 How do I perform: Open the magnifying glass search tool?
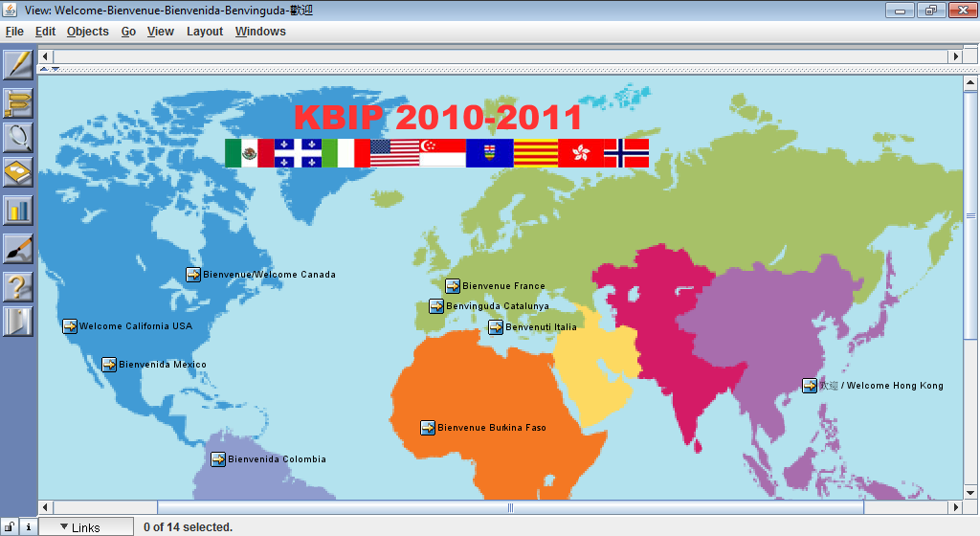tap(18, 137)
